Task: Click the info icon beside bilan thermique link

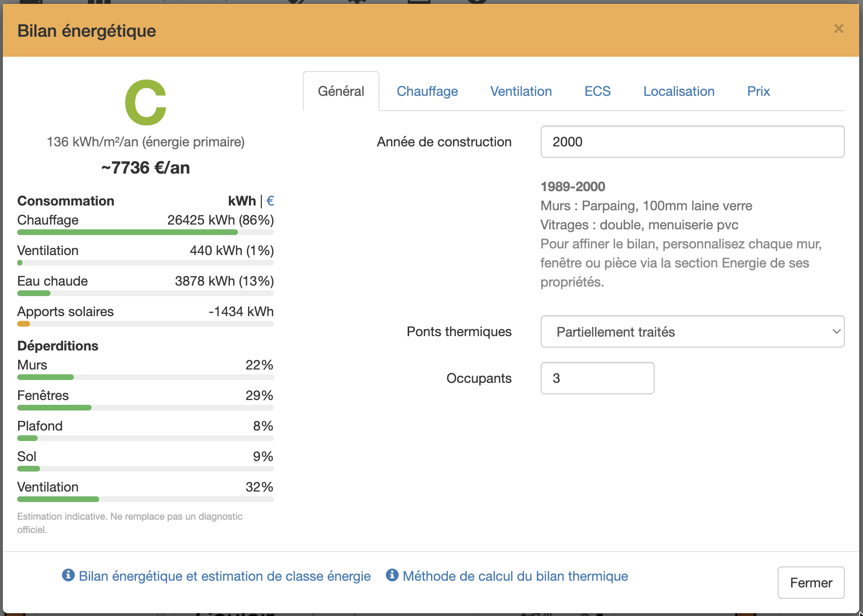Action: (x=391, y=576)
